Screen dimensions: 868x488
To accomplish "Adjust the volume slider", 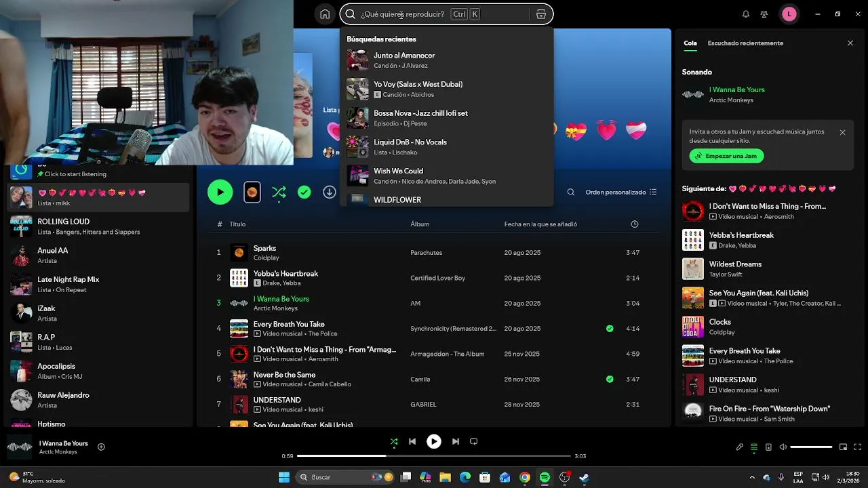I will [x=811, y=447].
